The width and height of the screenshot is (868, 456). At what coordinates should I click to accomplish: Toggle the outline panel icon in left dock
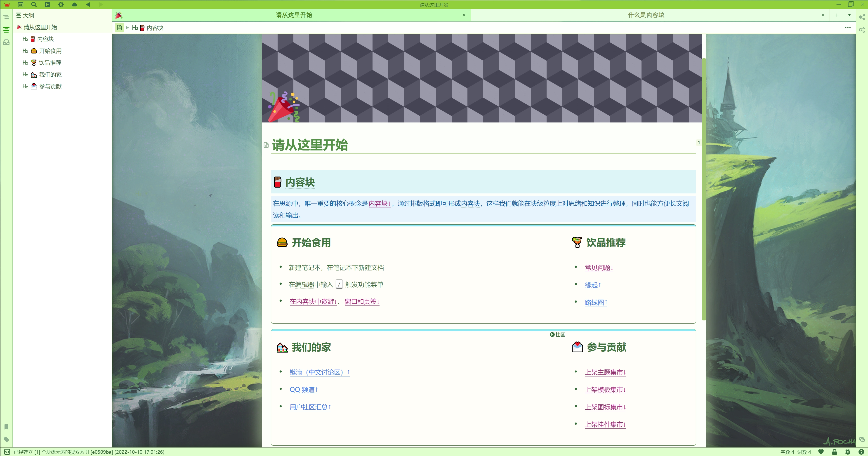(6, 30)
